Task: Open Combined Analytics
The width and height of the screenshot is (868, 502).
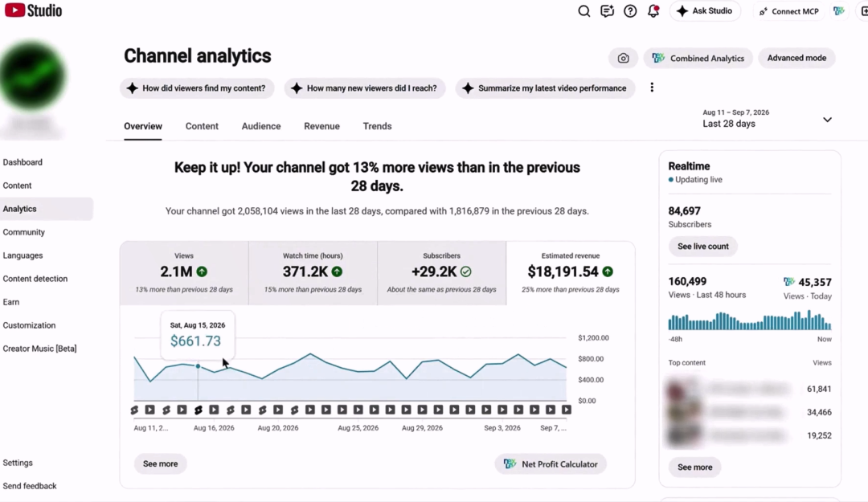Action: coord(698,58)
